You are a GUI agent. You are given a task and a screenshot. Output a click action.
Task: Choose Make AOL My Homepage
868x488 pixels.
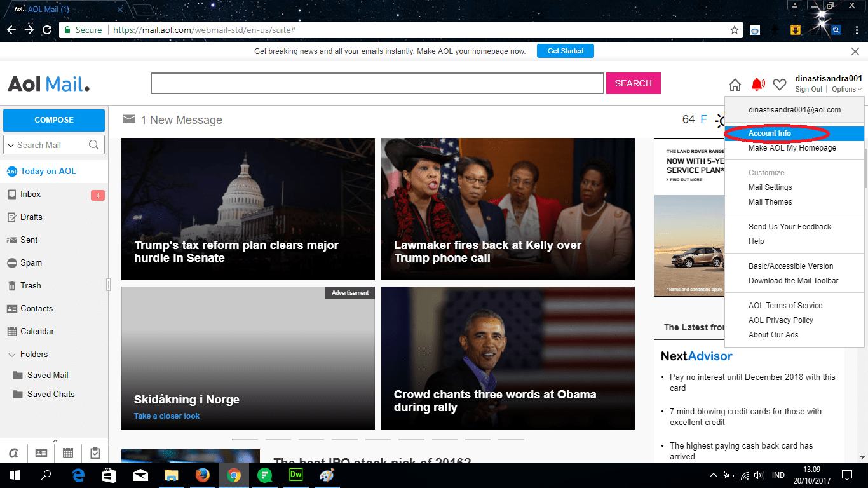pos(792,148)
